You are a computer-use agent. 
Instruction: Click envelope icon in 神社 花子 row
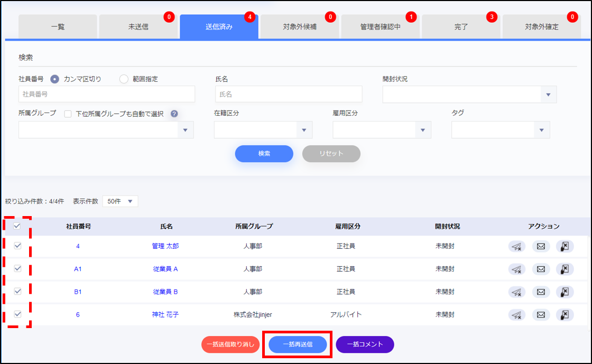point(541,315)
